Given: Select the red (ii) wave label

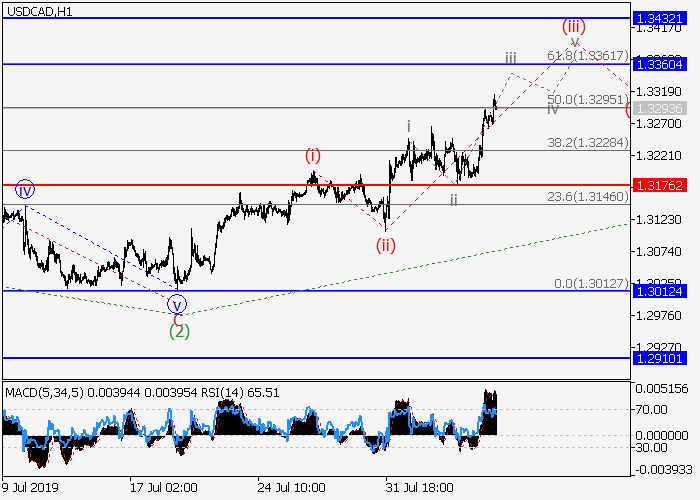Looking at the screenshot, I should click(386, 245).
